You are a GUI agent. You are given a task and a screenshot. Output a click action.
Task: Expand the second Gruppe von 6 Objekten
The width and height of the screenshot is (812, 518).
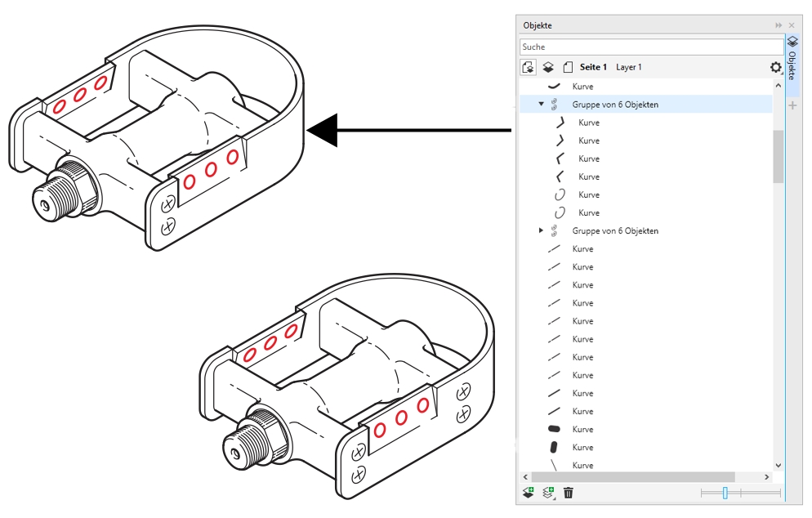pyautogui.click(x=541, y=230)
